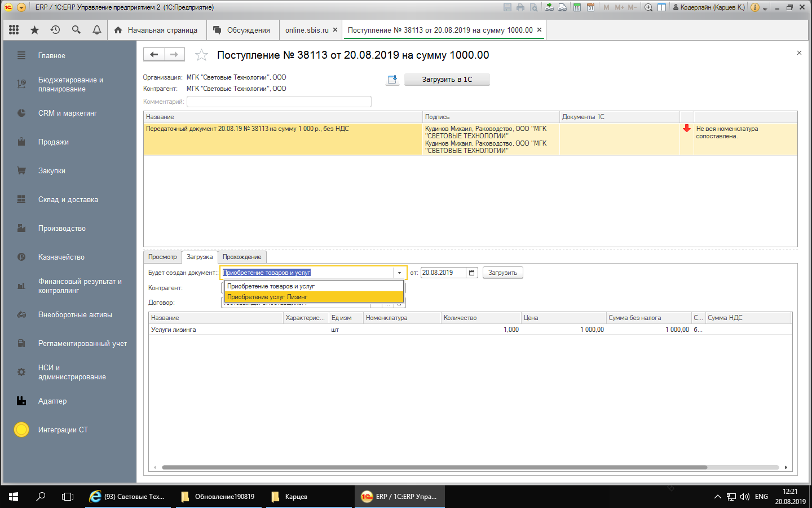Open the Бюджетирование и планирование section
This screenshot has height=508, width=812.
point(69,84)
